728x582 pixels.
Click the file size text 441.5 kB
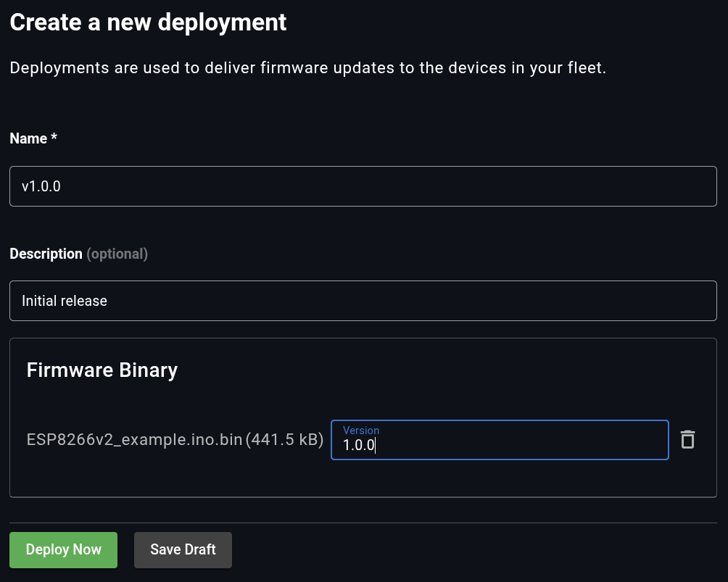tap(286, 439)
